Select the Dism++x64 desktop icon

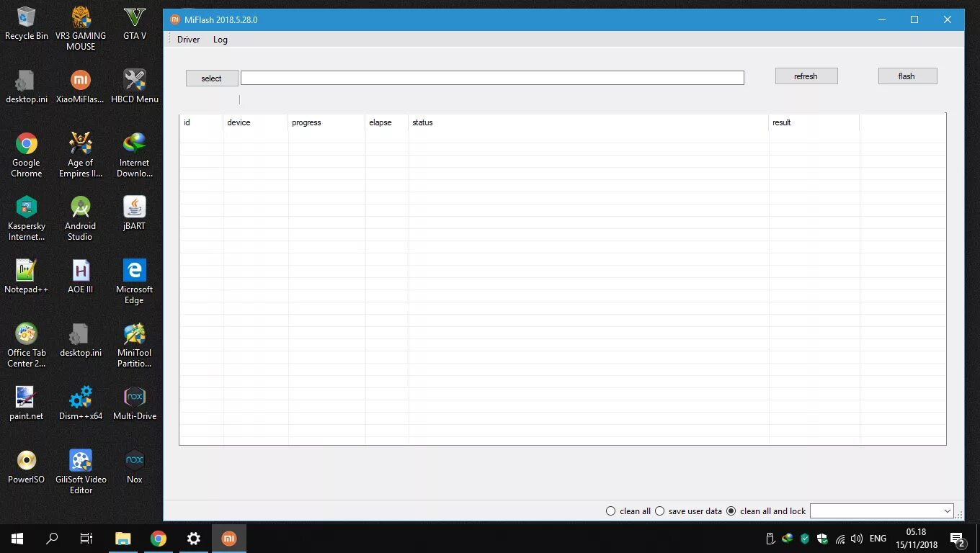tap(81, 404)
